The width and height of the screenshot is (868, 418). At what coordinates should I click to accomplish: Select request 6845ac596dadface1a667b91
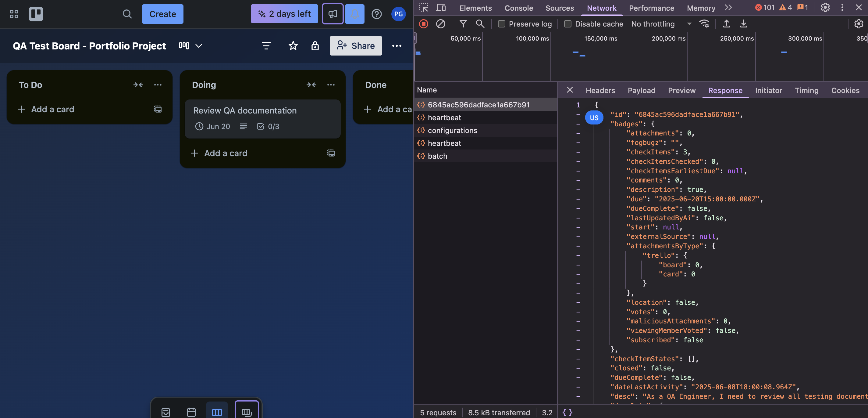tap(486, 105)
